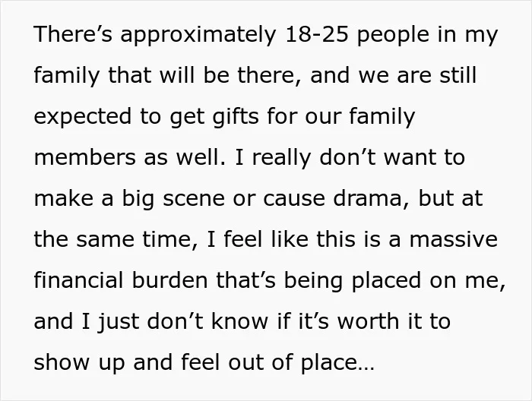Click the word "members" in fourth line
Screen dimensions: 532x401
[x=84, y=157]
